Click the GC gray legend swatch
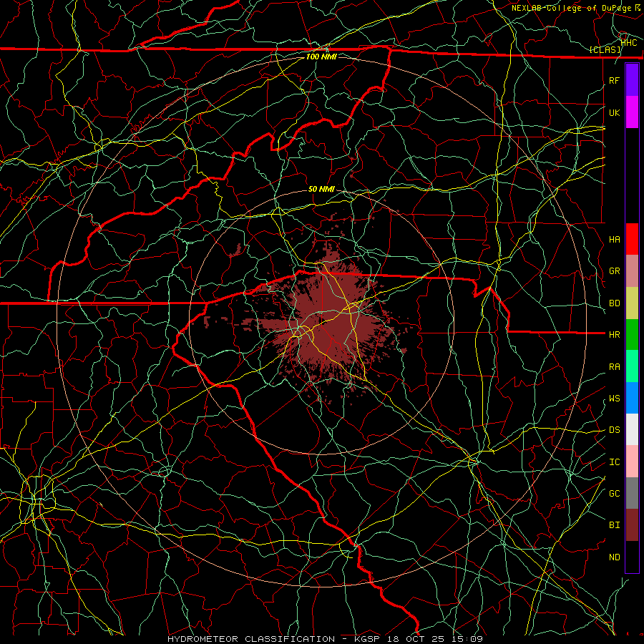This screenshot has width=644, height=644. point(632,493)
